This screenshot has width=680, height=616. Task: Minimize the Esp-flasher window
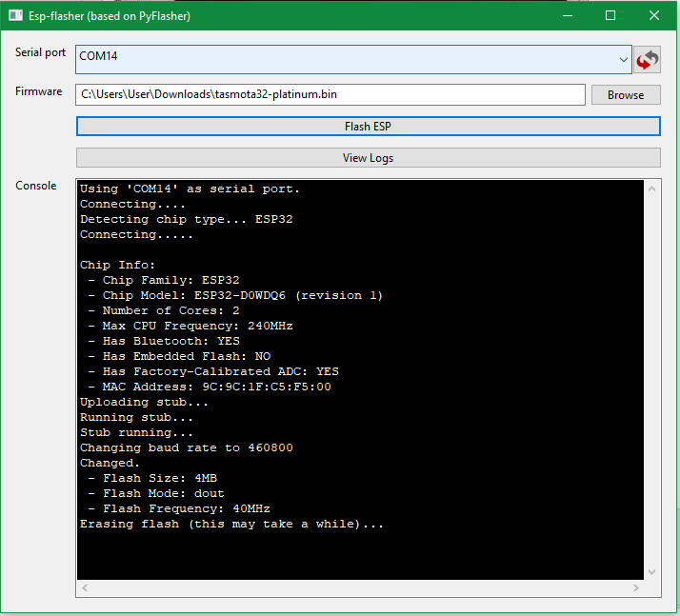click(568, 15)
